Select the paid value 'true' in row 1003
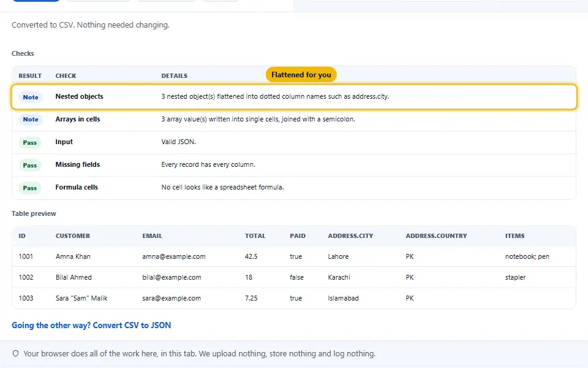Viewport: 588px width, 368px height. pyautogui.click(x=295, y=298)
